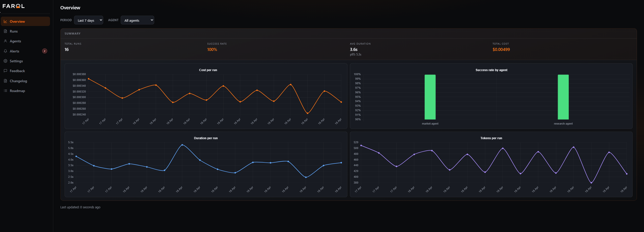Click the FAROL logo
This screenshot has width=644, height=232.
click(x=14, y=6)
